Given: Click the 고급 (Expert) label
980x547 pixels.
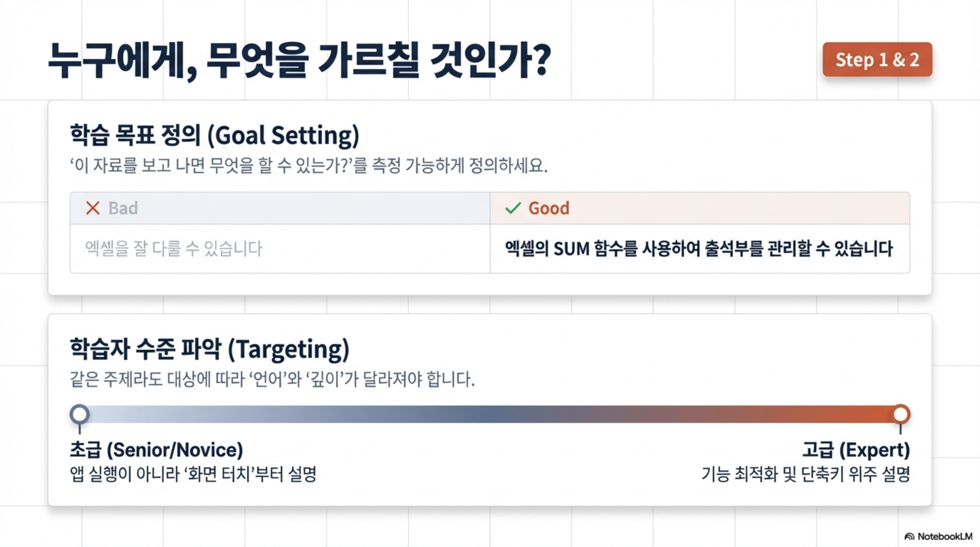Looking at the screenshot, I should (x=856, y=449).
